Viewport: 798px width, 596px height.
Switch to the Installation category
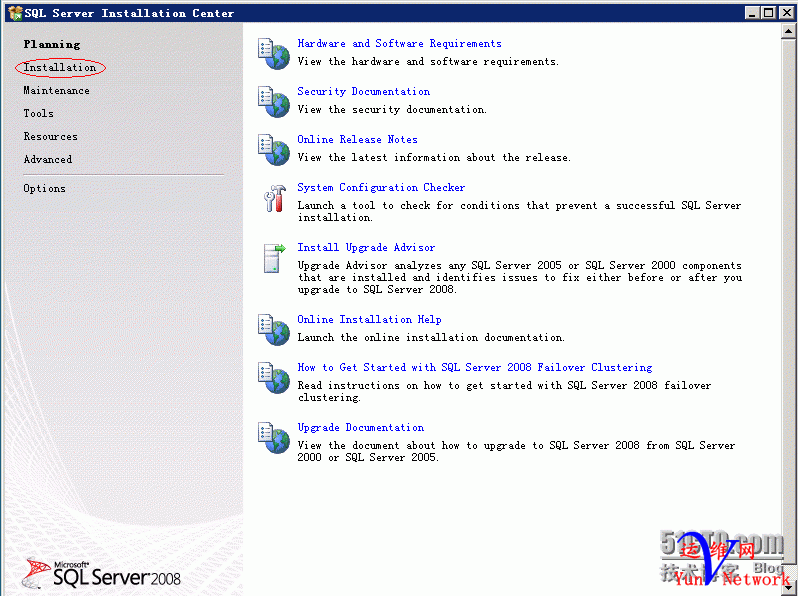tap(60, 67)
